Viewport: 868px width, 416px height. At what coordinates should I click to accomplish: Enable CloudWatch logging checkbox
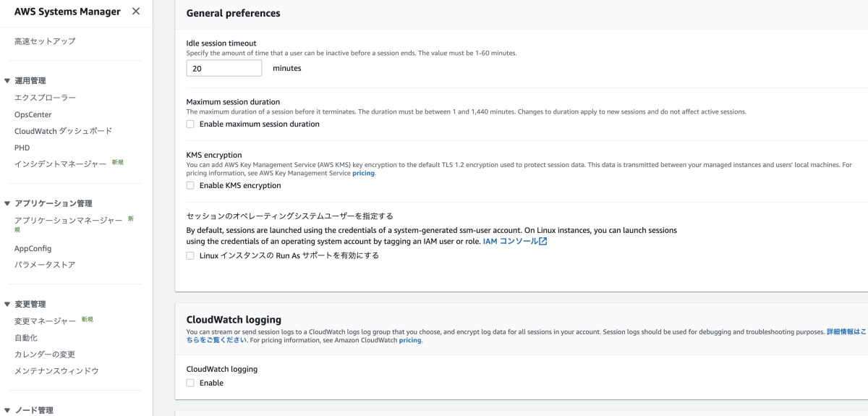click(x=190, y=383)
